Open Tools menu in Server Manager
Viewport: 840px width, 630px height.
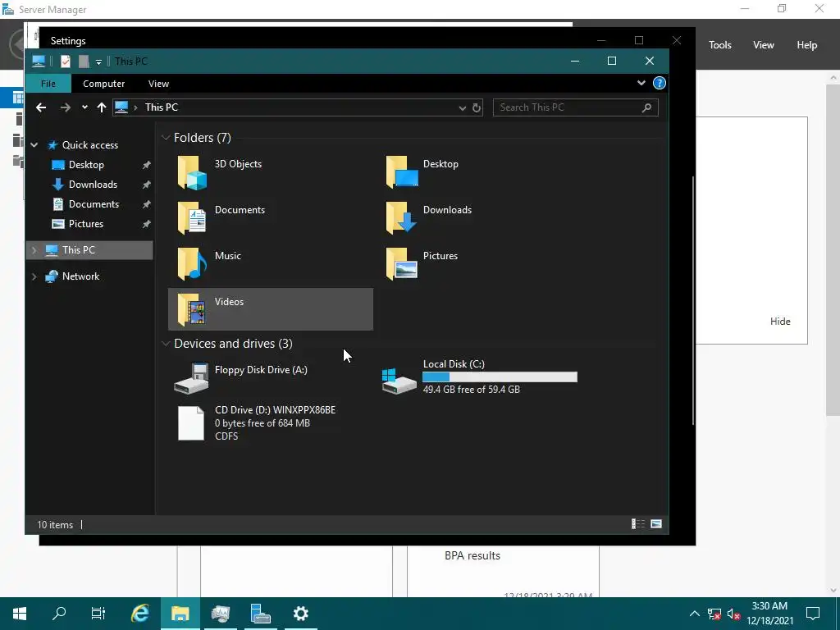click(719, 45)
